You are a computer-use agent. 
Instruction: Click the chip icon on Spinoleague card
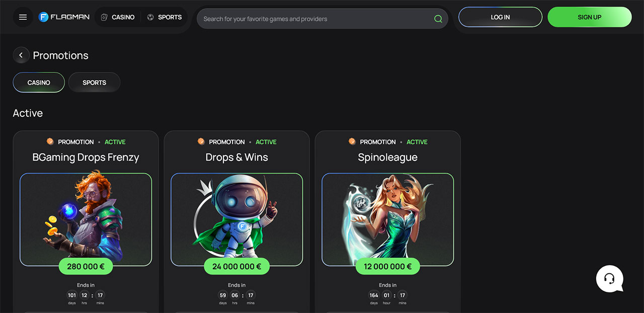coord(352,142)
